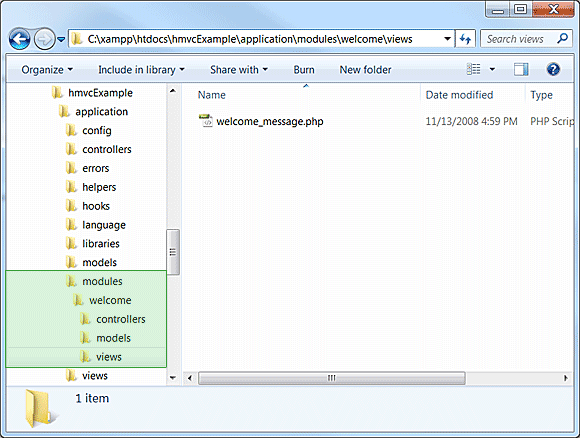Open the Include in library menu
The image size is (580, 438).
coord(141,70)
